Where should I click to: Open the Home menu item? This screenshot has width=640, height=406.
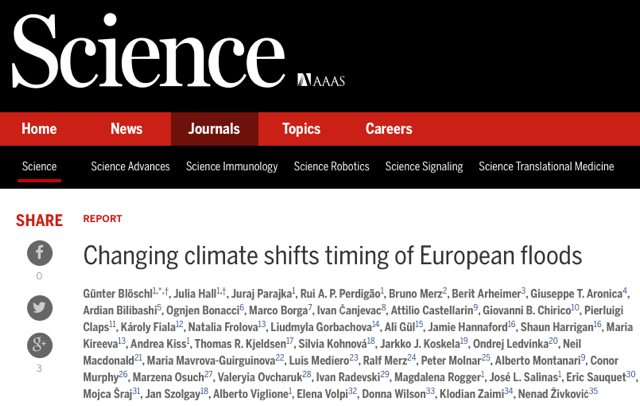(x=39, y=129)
